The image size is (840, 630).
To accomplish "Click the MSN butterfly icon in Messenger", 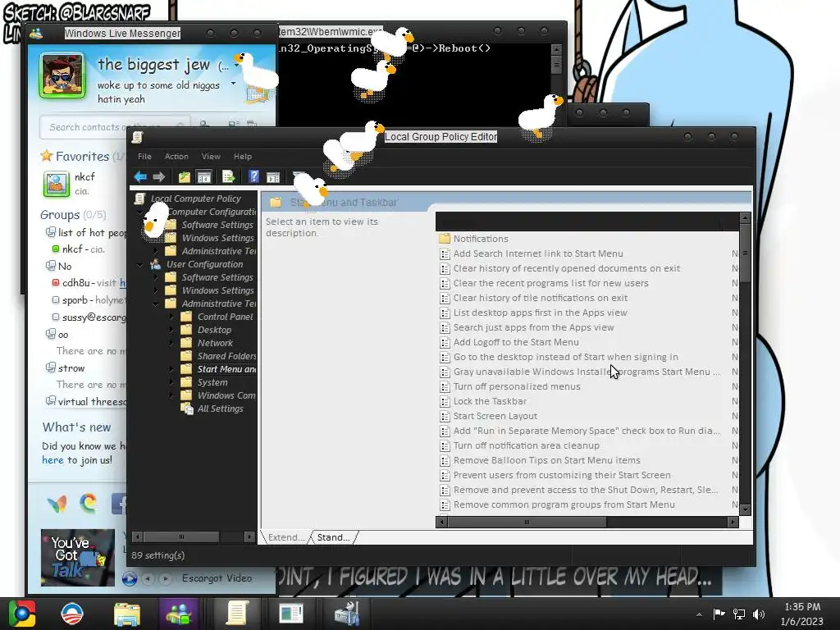I will pos(57,504).
